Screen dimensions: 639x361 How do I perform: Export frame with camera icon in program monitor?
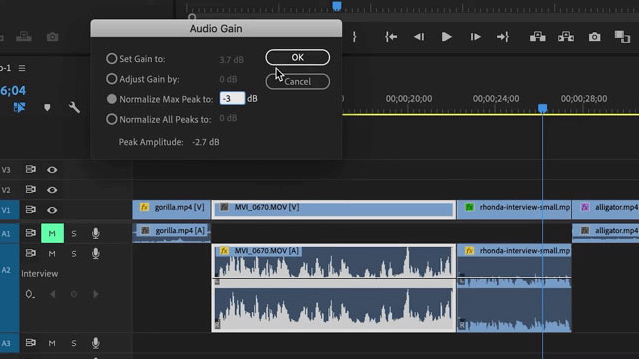[595, 37]
